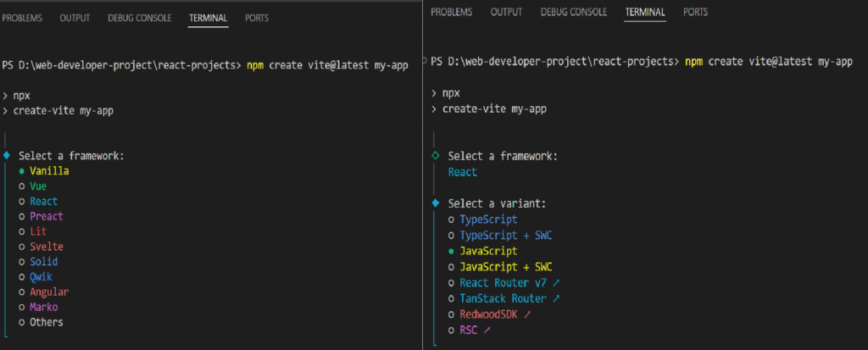
Task: Open DEBUG CONSOLE tab in left panel
Action: pyautogui.click(x=140, y=19)
